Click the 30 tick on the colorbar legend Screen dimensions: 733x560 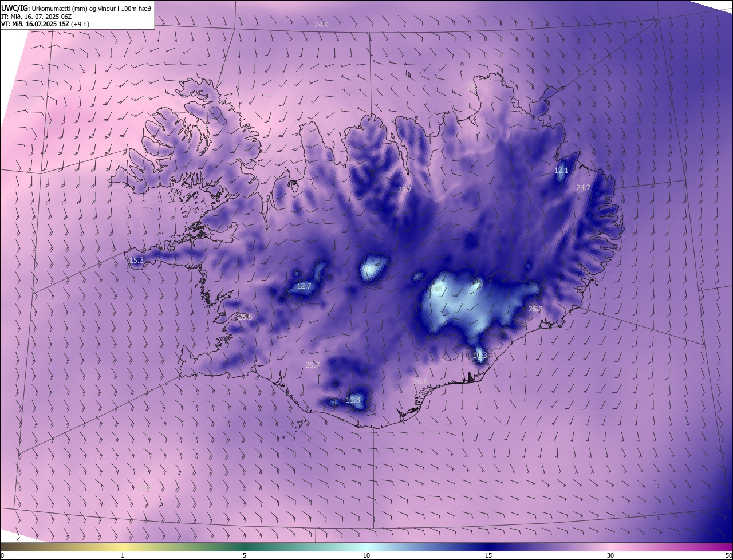(610, 555)
